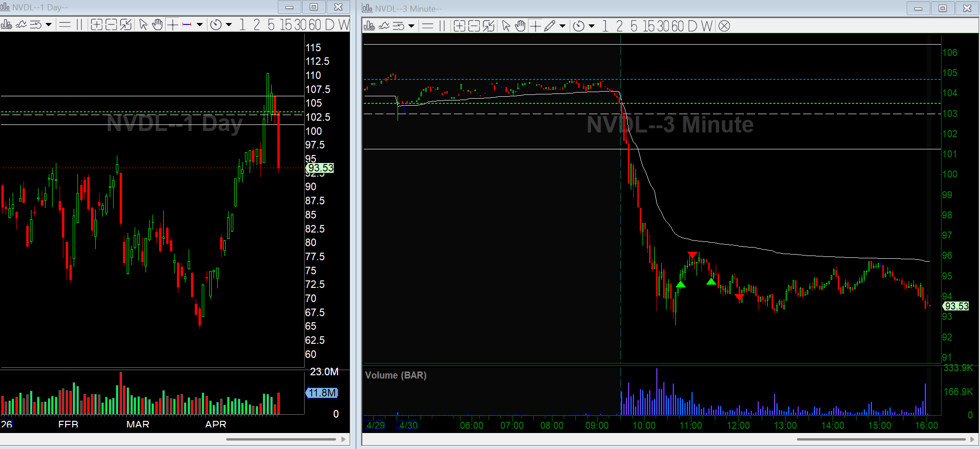Image resolution: width=980 pixels, height=449 pixels.
Task: Switch 3 Minute window to 2-minute timeframe
Action: pyautogui.click(x=620, y=26)
